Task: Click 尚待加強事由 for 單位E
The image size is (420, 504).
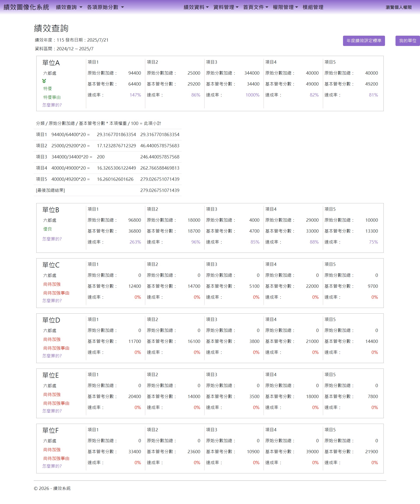Action: pyautogui.click(x=56, y=403)
